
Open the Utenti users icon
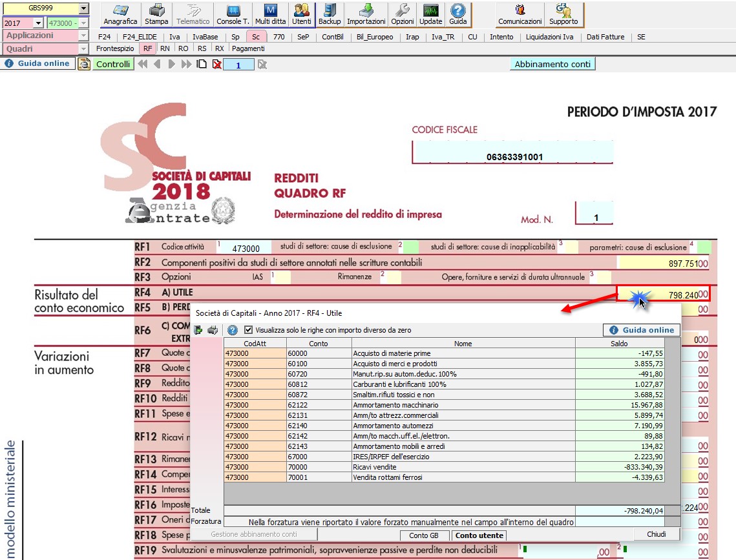click(x=301, y=14)
